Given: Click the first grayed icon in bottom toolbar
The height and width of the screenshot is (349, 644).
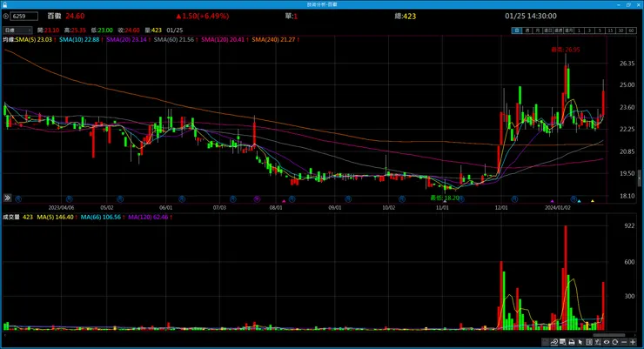Looking at the screenshot, I should click(545, 342).
